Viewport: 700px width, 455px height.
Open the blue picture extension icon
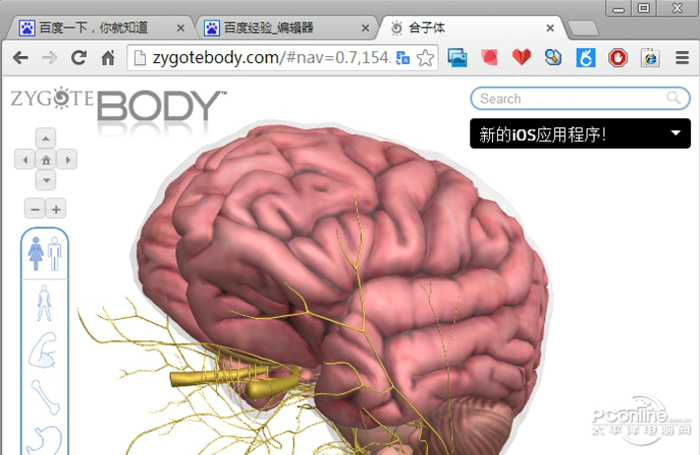point(458,58)
